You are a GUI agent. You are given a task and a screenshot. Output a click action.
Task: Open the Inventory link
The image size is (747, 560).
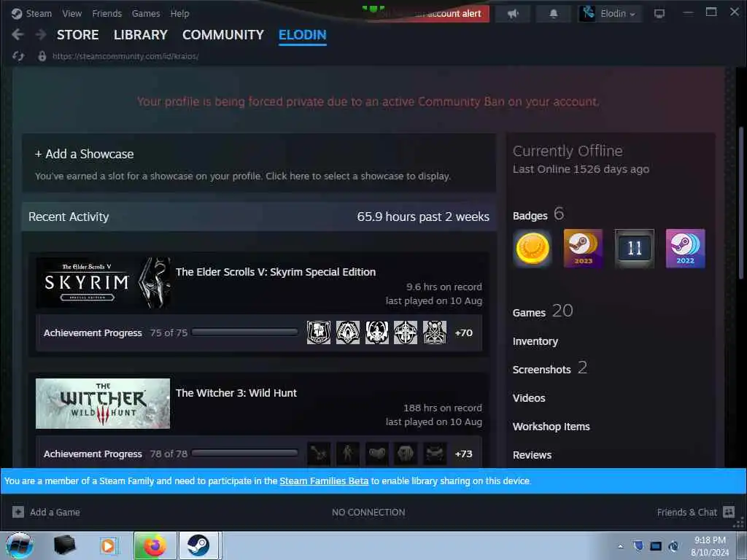click(x=535, y=341)
